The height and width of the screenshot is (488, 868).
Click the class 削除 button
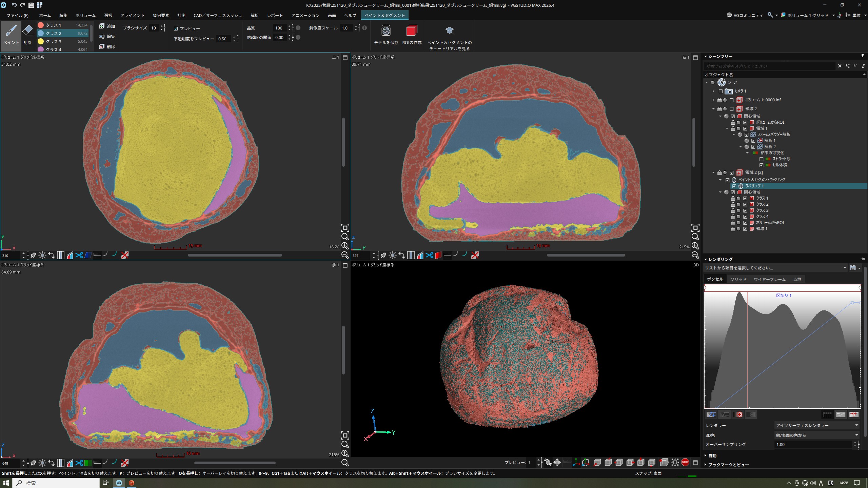107,46
